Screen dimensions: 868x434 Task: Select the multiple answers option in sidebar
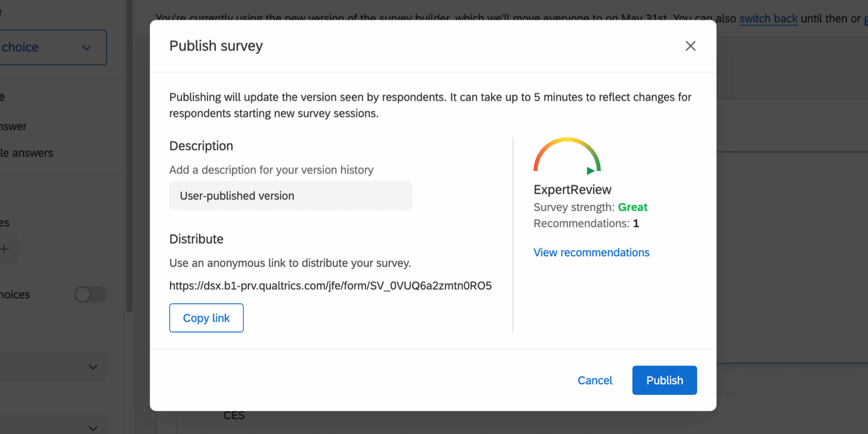(x=27, y=153)
